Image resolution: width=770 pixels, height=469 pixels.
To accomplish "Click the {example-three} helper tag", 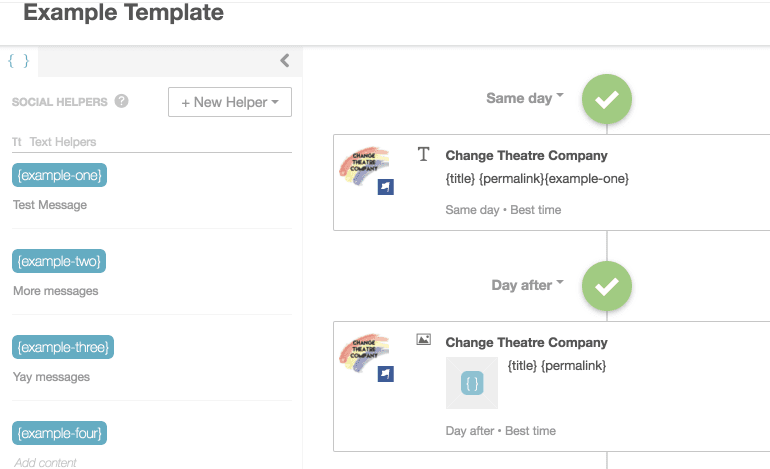I will click(63, 347).
